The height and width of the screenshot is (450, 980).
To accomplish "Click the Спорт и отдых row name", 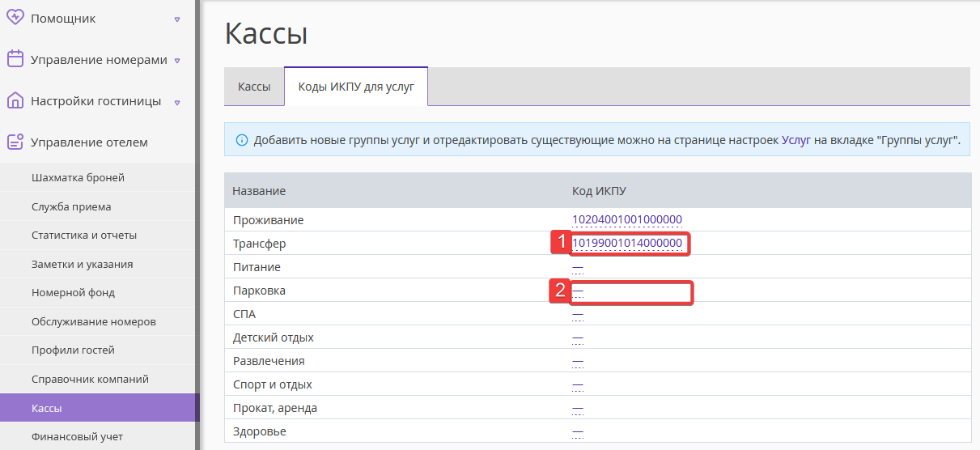I will (x=272, y=384).
